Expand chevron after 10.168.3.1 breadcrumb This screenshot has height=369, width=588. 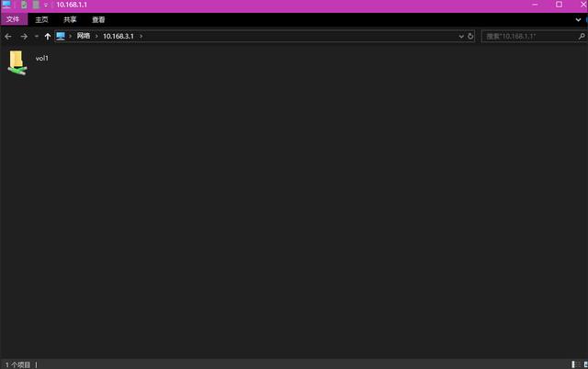click(141, 37)
